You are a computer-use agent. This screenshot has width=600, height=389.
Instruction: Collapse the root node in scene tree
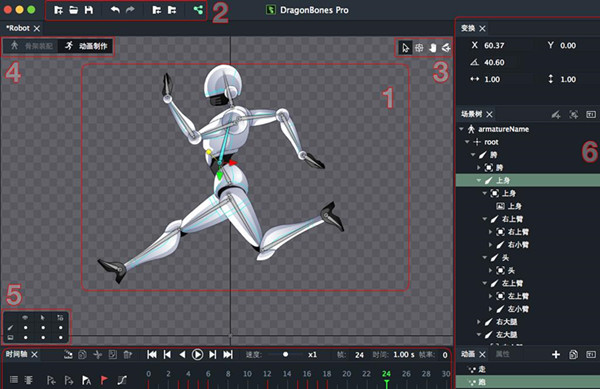tap(467, 142)
